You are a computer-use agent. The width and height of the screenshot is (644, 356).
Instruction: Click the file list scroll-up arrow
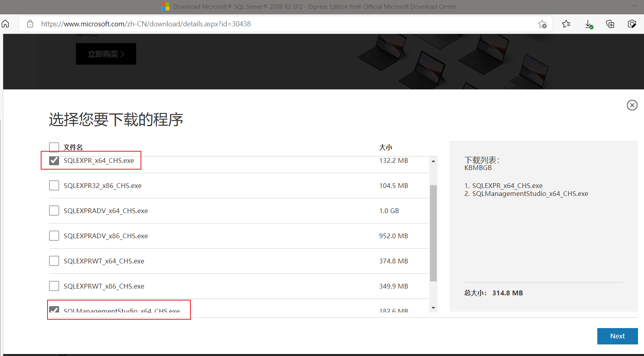coord(433,161)
